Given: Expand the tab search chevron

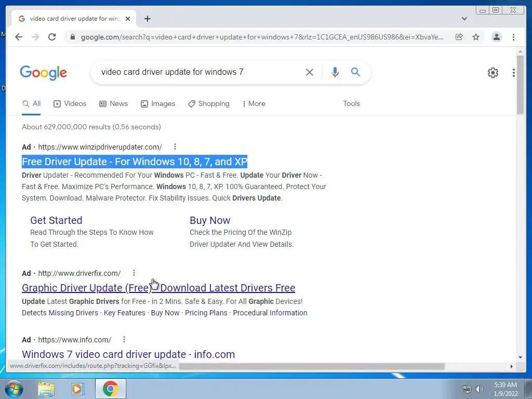Looking at the screenshot, I should coord(464,19).
